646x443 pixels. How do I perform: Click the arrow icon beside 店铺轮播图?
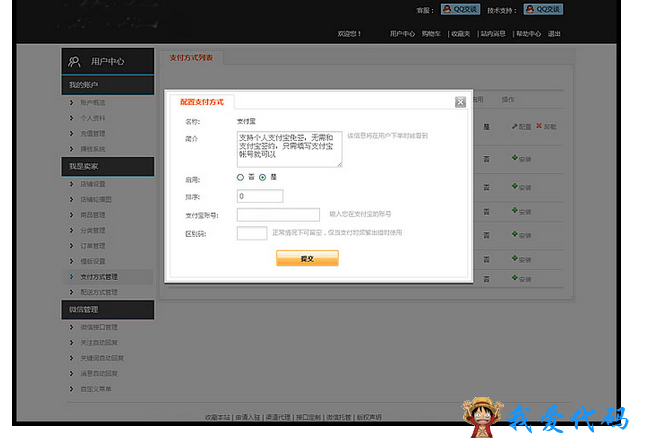tap(71, 199)
